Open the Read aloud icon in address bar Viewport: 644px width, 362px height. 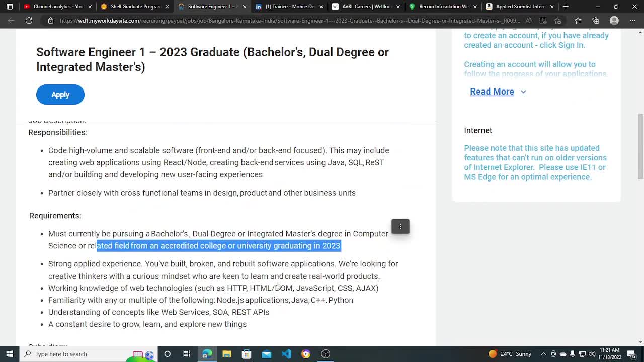[x=529, y=21]
